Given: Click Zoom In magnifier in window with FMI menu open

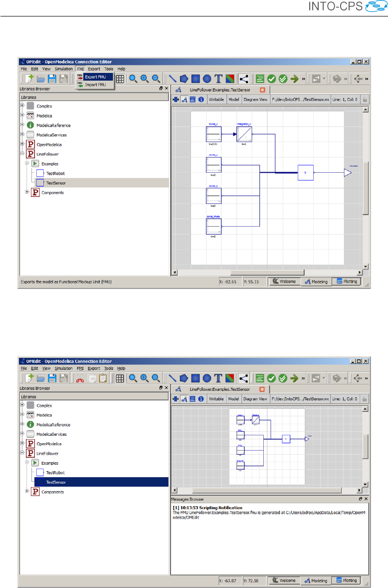Looking at the screenshot, I should pyautogui.click(x=145, y=79).
